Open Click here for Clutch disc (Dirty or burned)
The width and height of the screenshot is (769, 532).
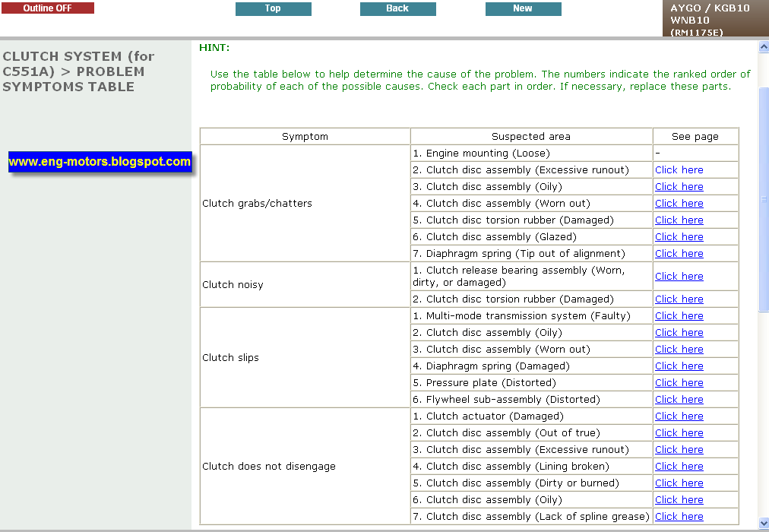click(x=679, y=482)
